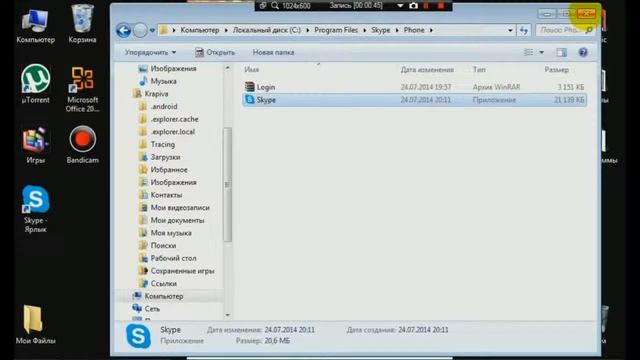Click the Новая папка button
Image resolution: width=640 pixels, height=360 pixels.
pos(273,52)
